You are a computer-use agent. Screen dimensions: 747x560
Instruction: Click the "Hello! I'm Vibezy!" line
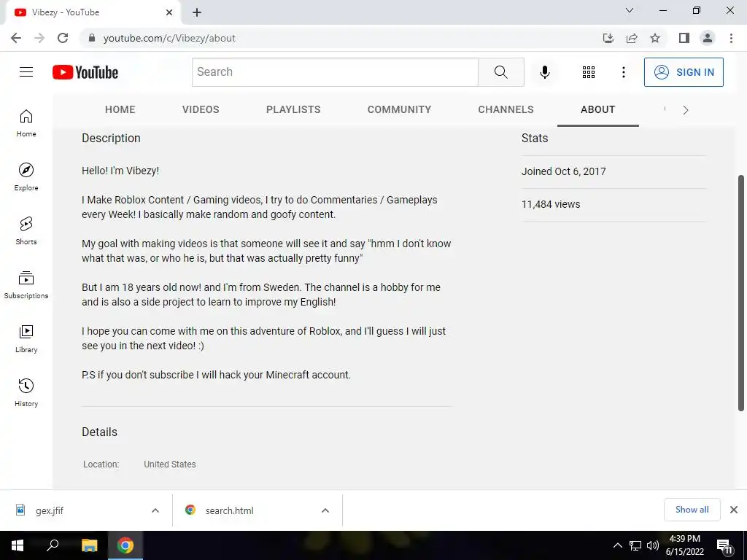pyautogui.click(x=120, y=171)
